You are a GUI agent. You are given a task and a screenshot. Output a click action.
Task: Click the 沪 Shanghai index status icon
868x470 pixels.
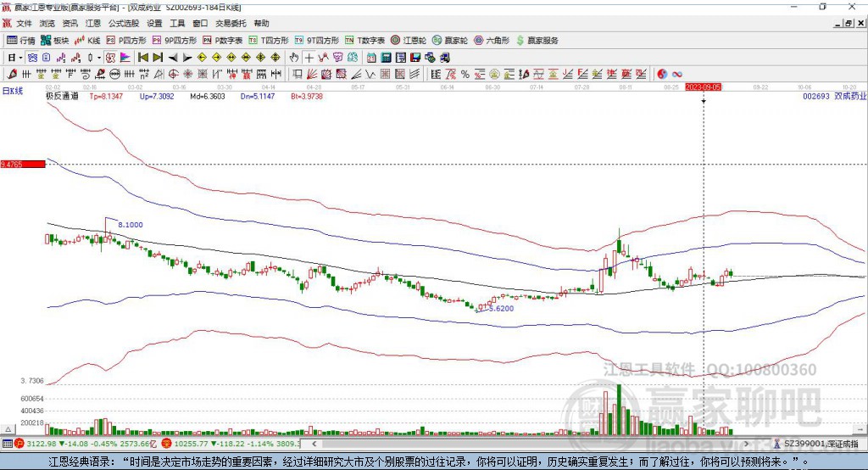coord(19,444)
